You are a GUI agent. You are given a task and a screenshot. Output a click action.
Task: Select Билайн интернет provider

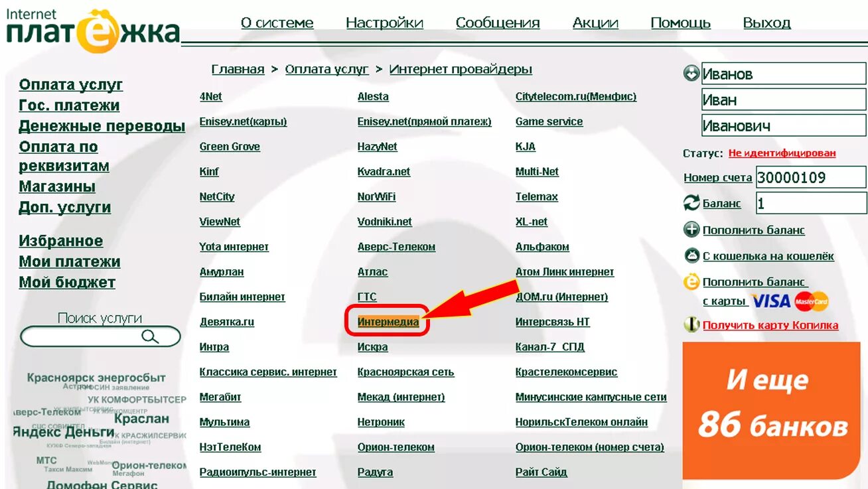(242, 297)
